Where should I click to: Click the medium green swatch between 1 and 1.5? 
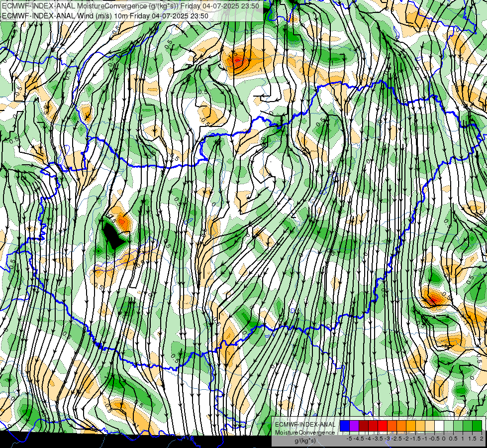click(x=468, y=426)
